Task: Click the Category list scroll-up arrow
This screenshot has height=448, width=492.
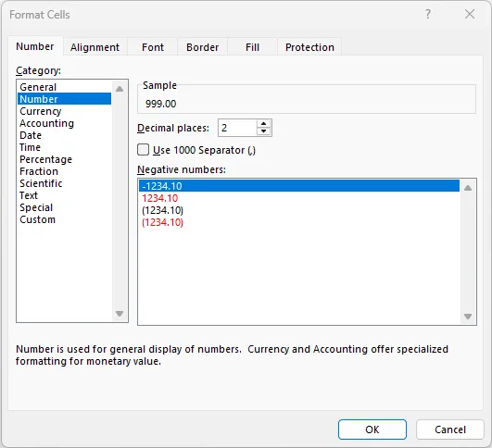Action: click(120, 89)
